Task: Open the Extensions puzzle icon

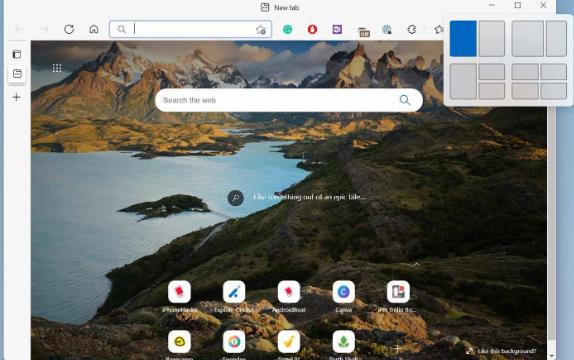Action: pos(411,29)
